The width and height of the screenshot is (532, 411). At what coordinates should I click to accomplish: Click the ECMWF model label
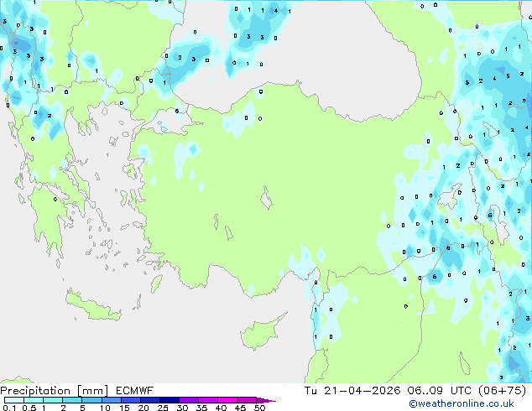[x=135, y=391]
